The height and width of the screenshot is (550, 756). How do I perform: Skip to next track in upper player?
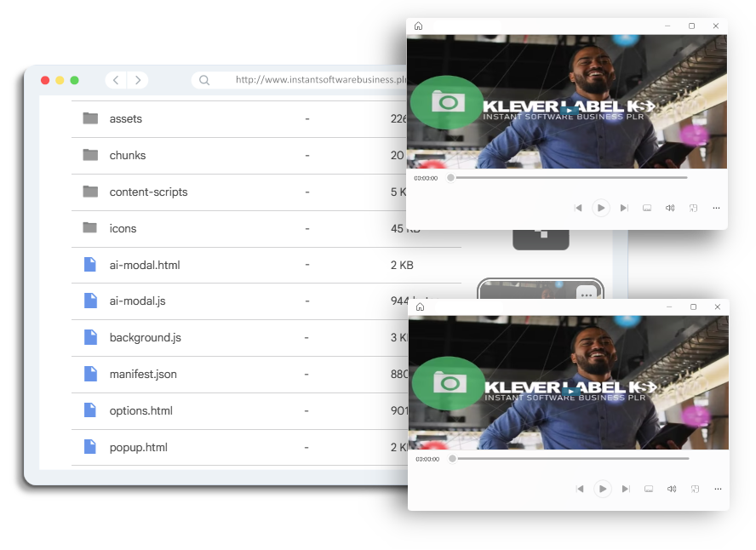tap(624, 208)
